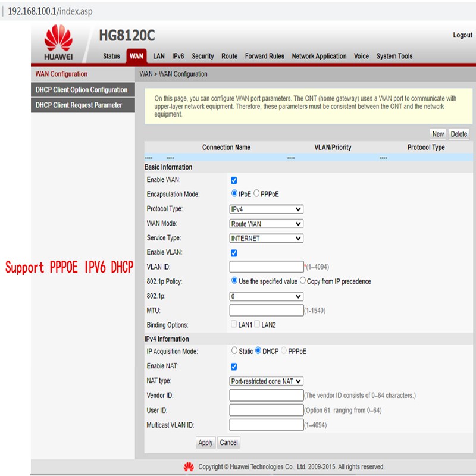Click the IPv4 Information section heading
476x476 pixels.
click(167, 339)
